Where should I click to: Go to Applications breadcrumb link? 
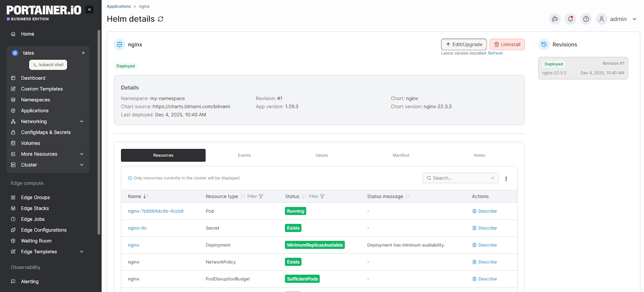tap(119, 6)
